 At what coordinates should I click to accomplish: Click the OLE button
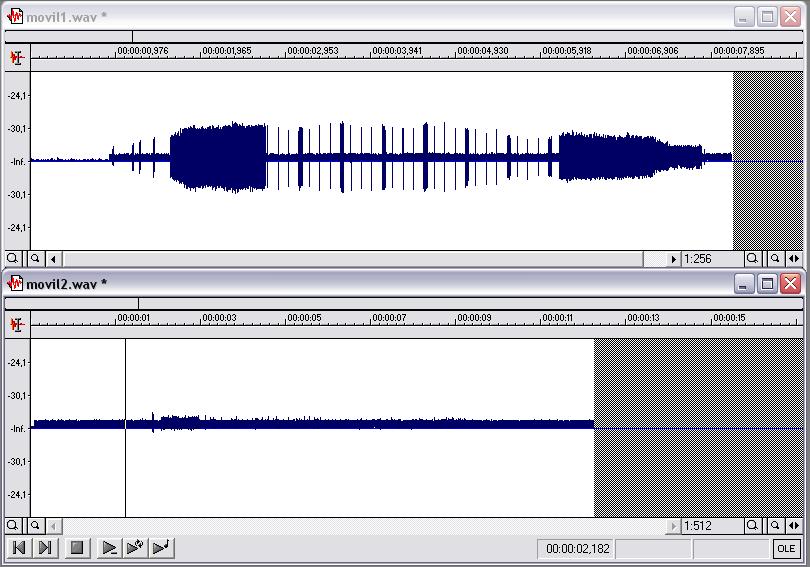coord(786,548)
